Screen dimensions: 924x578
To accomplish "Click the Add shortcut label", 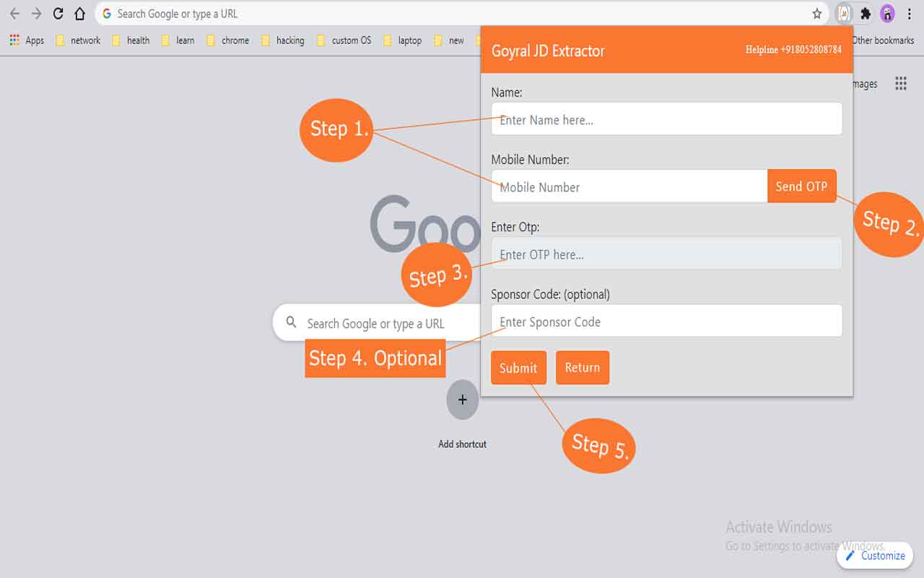I will coord(463,444).
